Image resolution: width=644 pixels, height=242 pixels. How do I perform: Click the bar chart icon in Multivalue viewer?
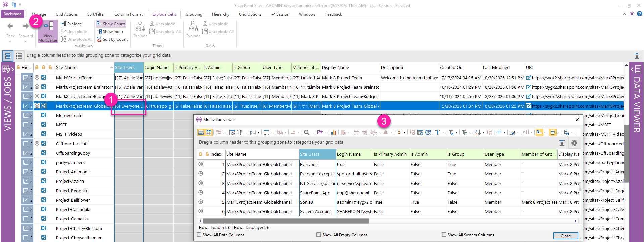pyautogui.click(x=334, y=132)
